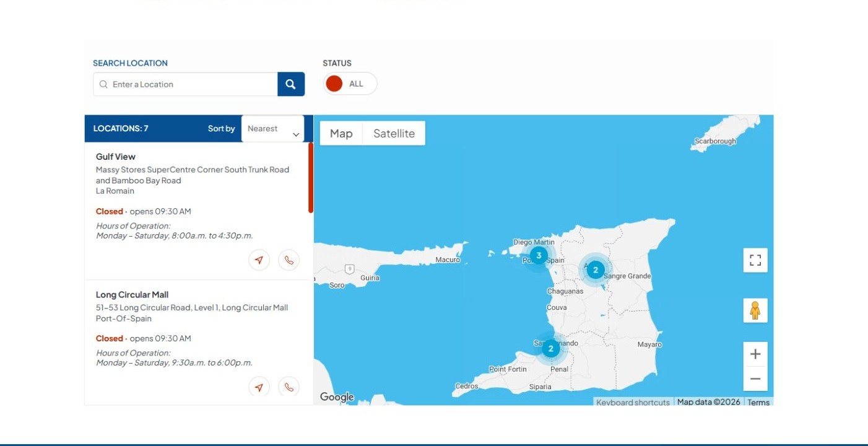Click the Guiria label on the map
The image size is (868, 446).
(370, 278)
